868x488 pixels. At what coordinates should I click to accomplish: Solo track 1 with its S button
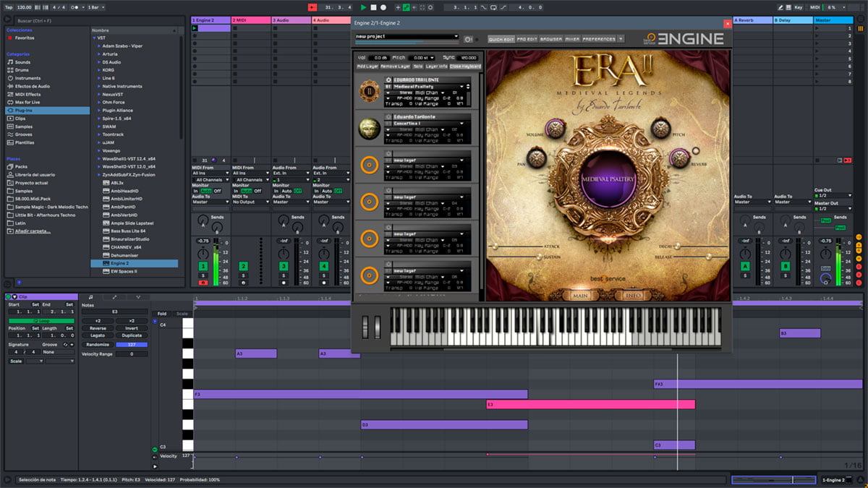tap(203, 275)
